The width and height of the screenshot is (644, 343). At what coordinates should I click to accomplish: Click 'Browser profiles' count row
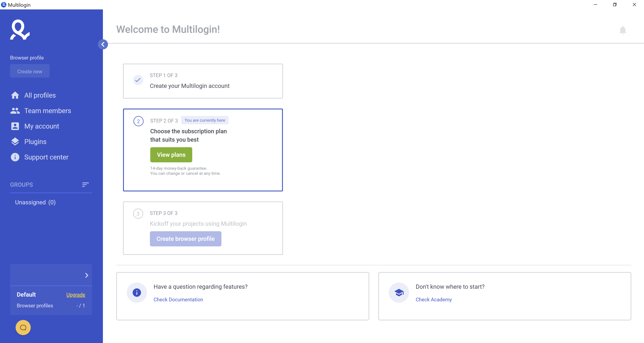(51, 306)
